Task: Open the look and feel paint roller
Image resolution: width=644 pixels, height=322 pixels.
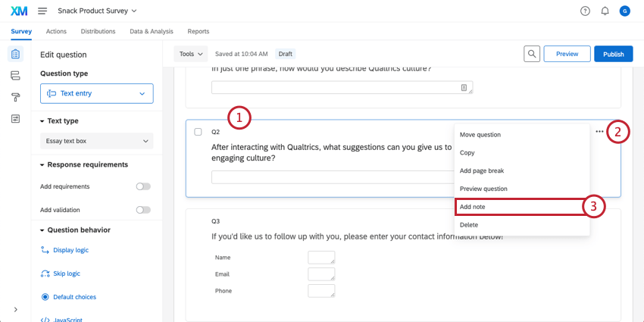Action: (15, 97)
